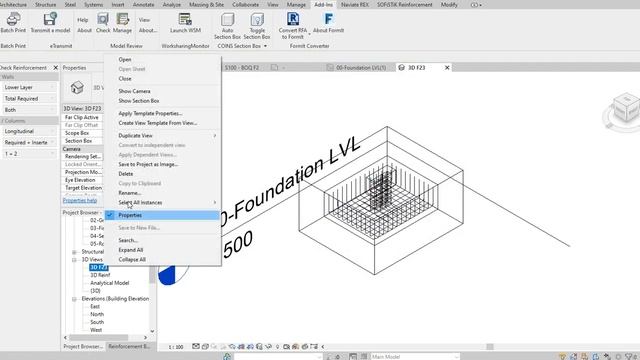Click the 1 : 100 view scale

coord(176,347)
